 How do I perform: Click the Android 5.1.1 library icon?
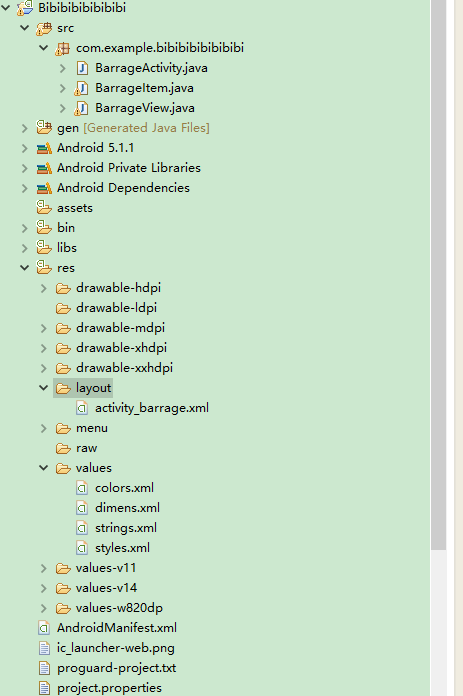click(x=44, y=148)
